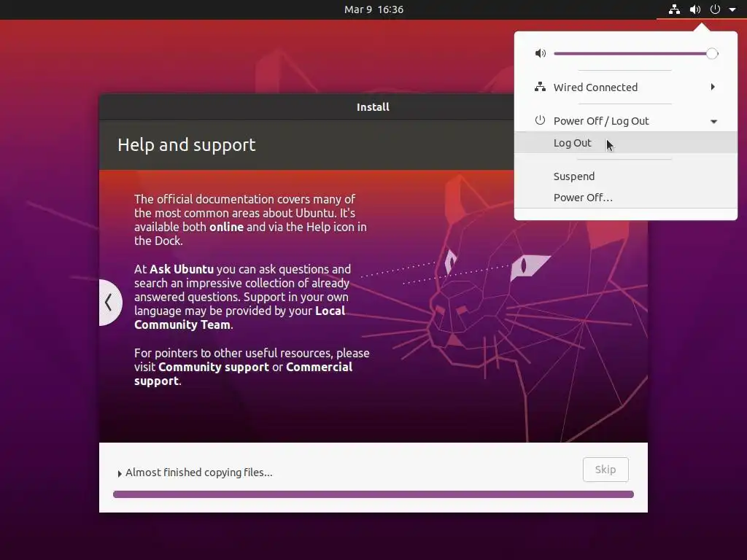The height and width of the screenshot is (560, 747).
Task: Select Suspend in the system menu
Action: [625, 176]
